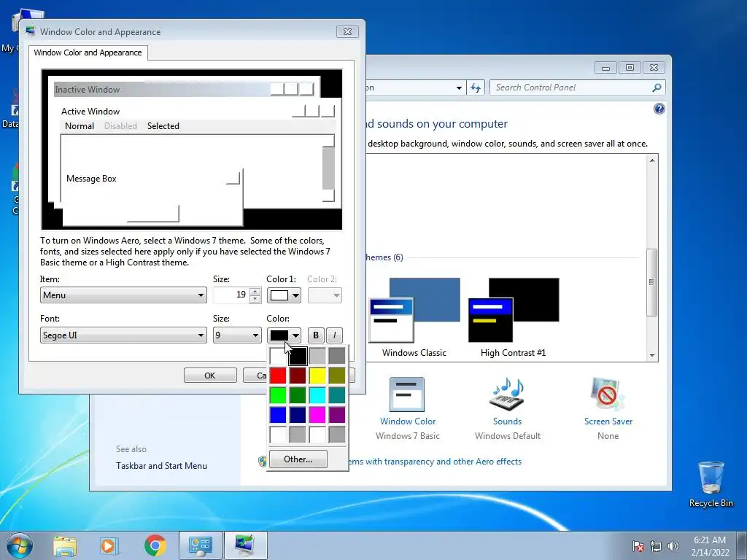This screenshot has height=560, width=747.
Task: Open the Screen Saver icon
Action: [608, 394]
